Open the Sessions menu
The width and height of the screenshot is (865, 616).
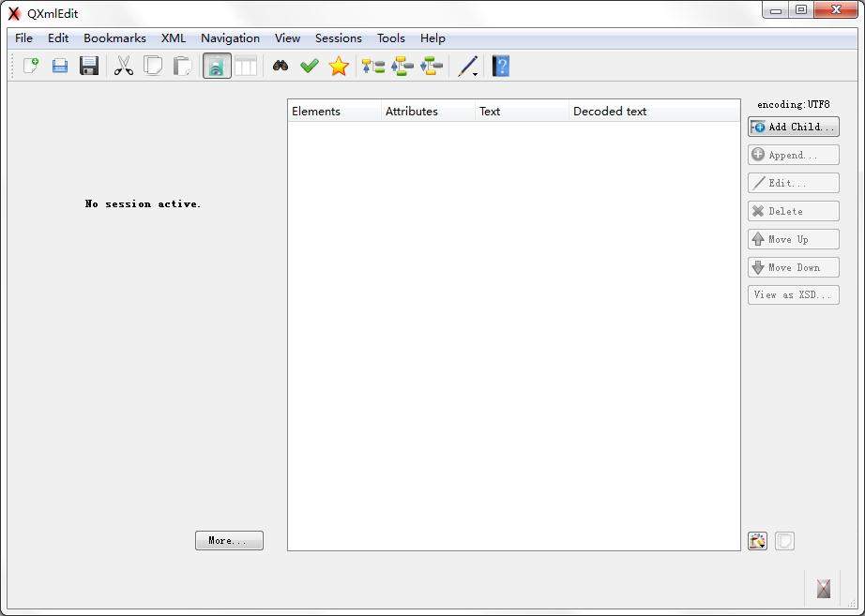point(338,38)
